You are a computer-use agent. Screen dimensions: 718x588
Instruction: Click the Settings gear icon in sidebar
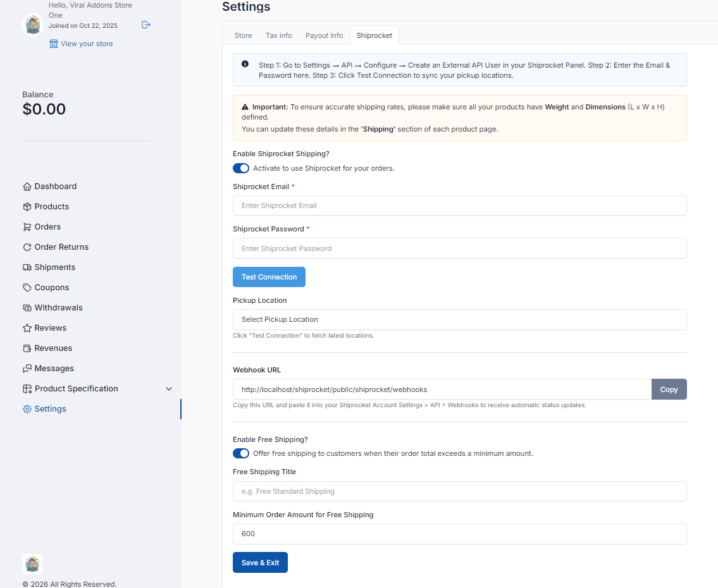(x=27, y=408)
